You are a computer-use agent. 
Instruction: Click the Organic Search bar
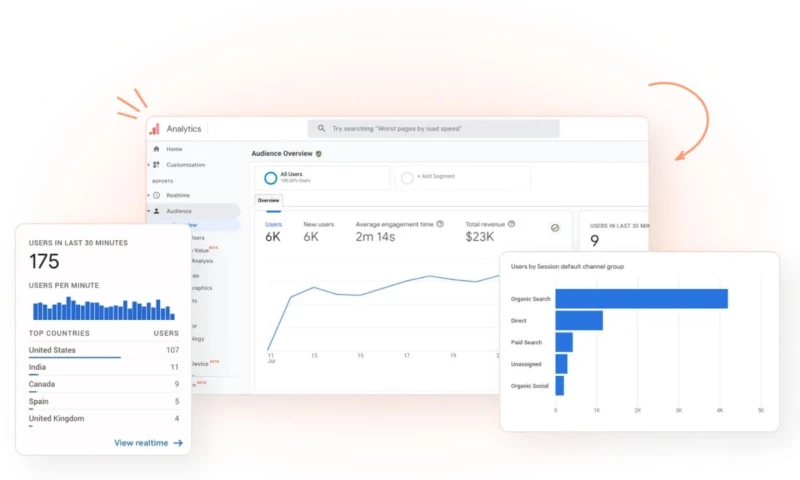coord(641,299)
